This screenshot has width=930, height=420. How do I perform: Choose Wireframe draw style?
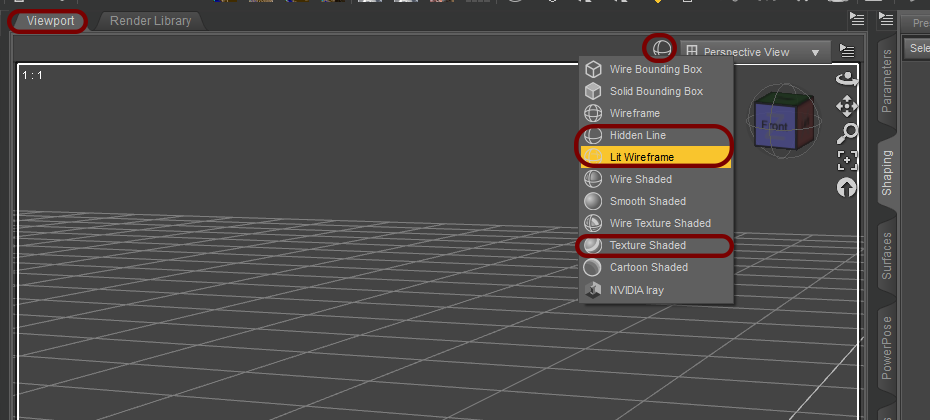coord(656,113)
